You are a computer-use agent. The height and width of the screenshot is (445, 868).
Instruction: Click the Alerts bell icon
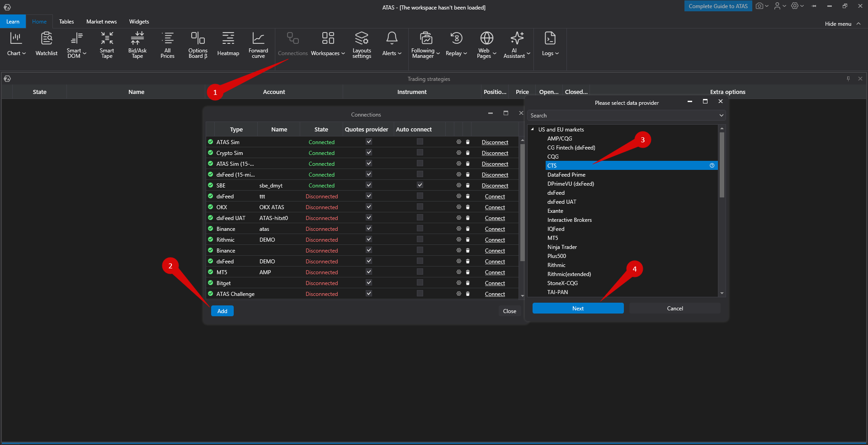click(x=392, y=38)
